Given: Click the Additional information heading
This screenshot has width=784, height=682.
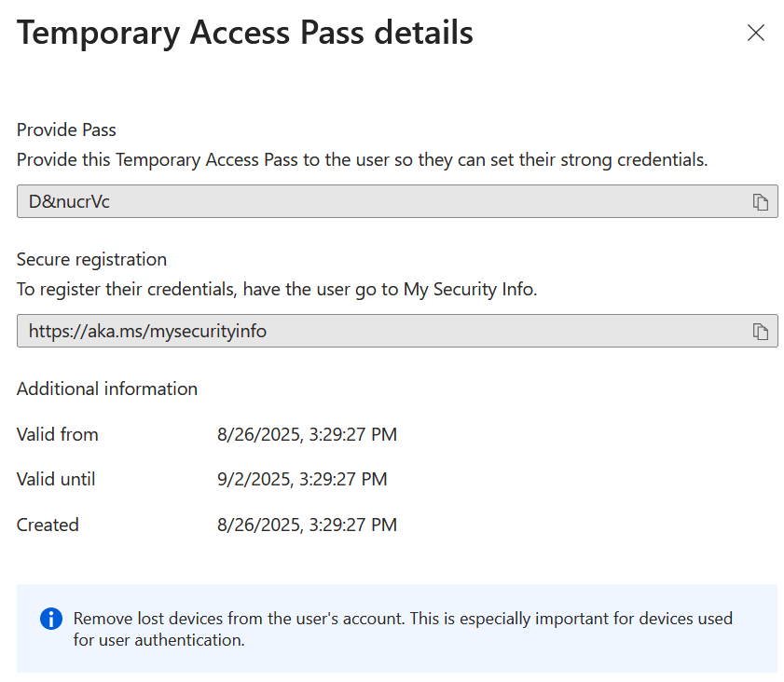Looking at the screenshot, I should (x=107, y=389).
